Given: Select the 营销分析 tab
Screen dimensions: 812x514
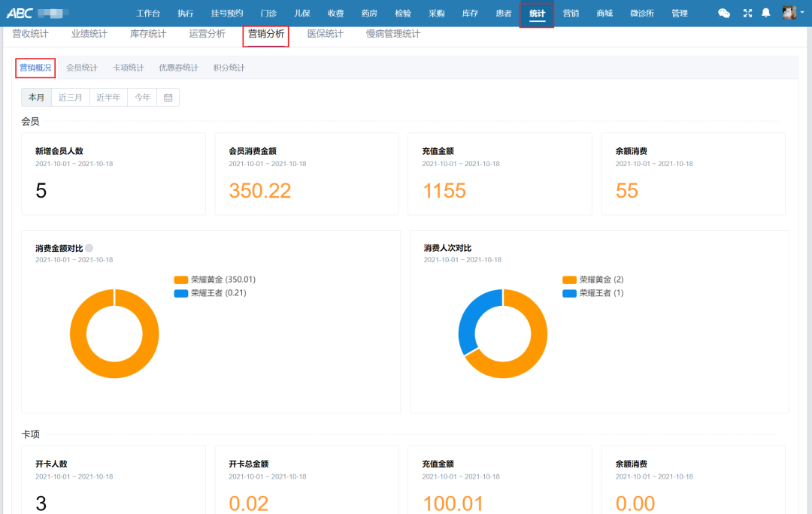Looking at the screenshot, I should [266, 34].
